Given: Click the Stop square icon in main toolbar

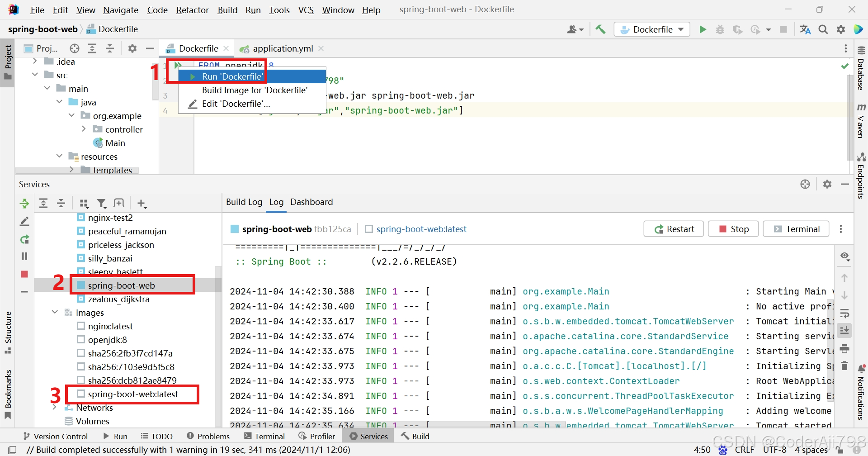Looking at the screenshot, I should pyautogui.click(x=783, y=29).
